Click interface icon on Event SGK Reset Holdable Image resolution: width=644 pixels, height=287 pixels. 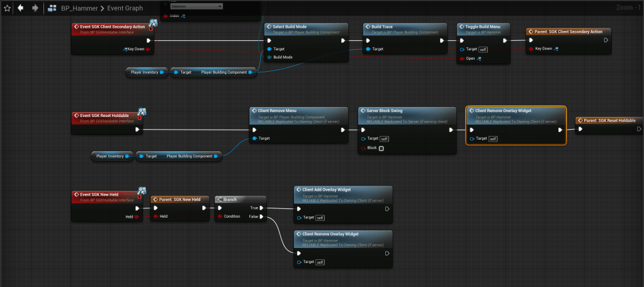coord(142,111)
